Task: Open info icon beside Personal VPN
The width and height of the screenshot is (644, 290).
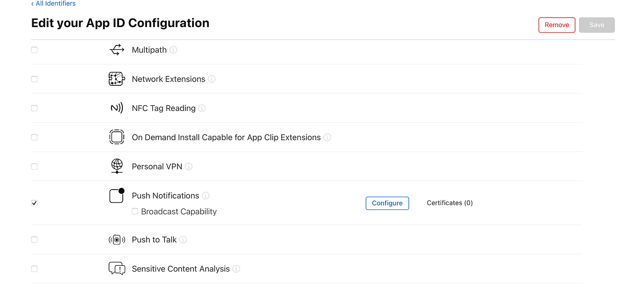Action: (x=189, y=166)
